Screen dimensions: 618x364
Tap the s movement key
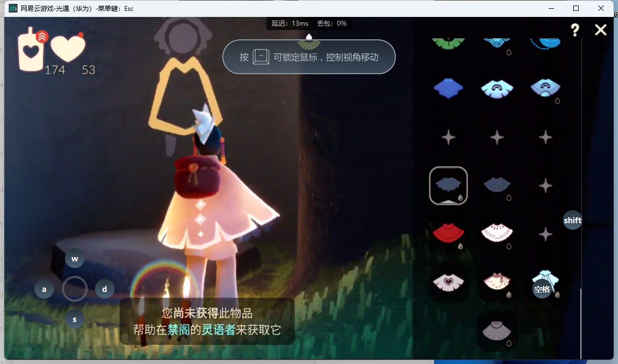pos(74,319)
